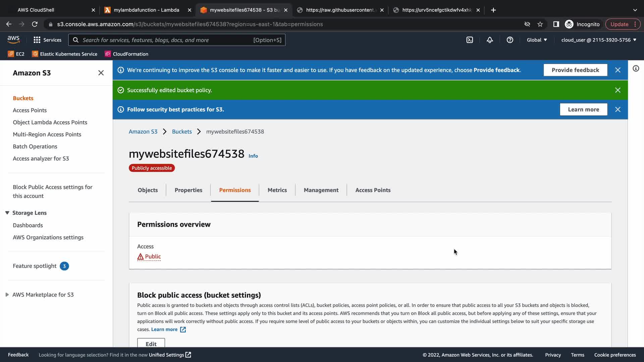Expand the cloud_user account menu
Screen dimensions: 644x362
click(x=598, y=40)
